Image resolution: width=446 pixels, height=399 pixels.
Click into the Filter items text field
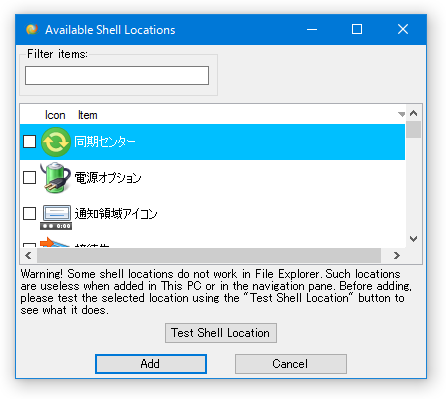pos(117,75)
